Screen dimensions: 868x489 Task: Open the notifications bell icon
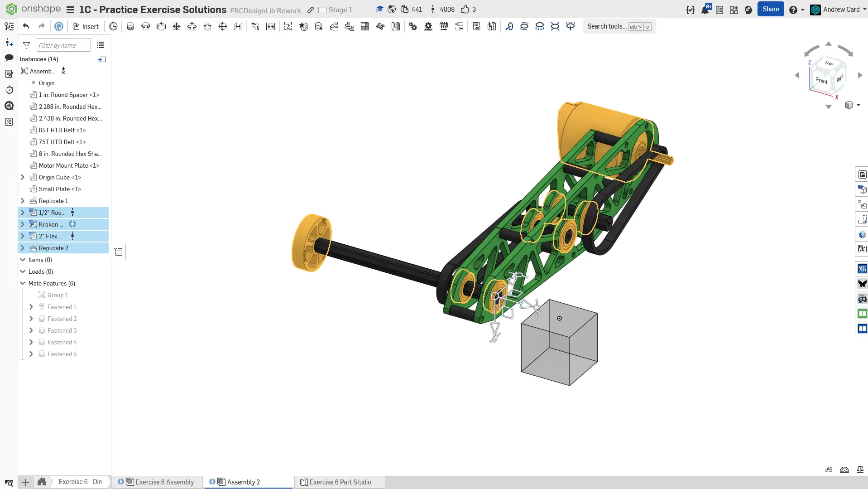(705, 10)
